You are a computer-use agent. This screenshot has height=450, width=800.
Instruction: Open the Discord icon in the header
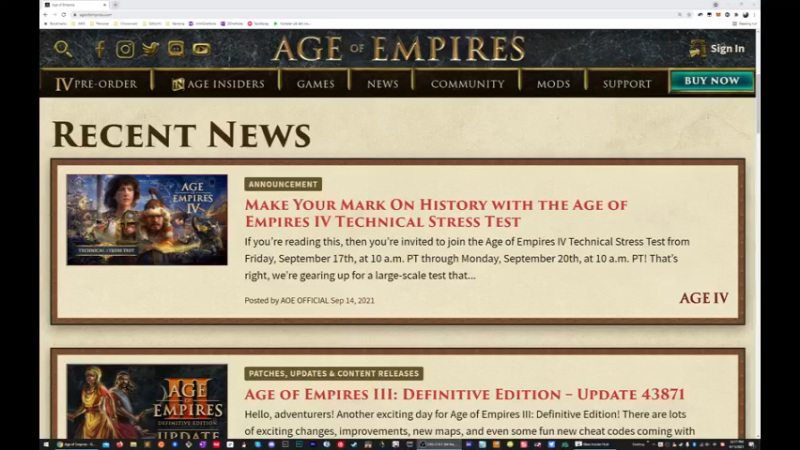click(x=176, y=49)
